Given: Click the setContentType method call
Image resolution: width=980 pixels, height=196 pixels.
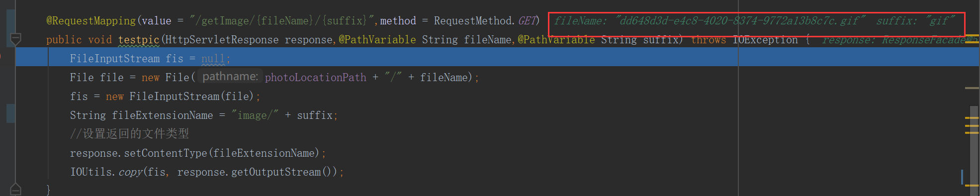Looking at the screenshot, I should tap(165, 153).
